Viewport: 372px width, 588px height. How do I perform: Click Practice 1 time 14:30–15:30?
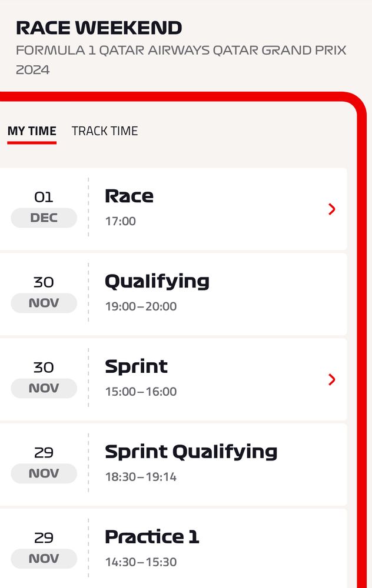coord(141,562)
